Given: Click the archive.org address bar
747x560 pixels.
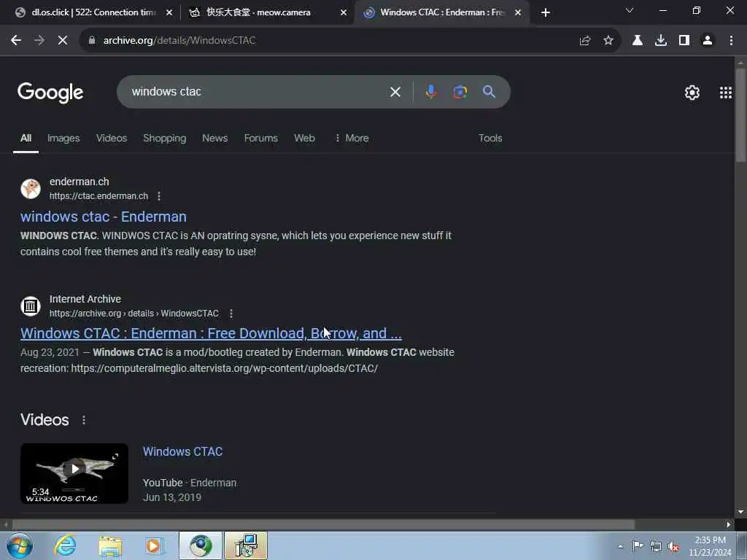Looking at the screenshot, I should 329,41.
